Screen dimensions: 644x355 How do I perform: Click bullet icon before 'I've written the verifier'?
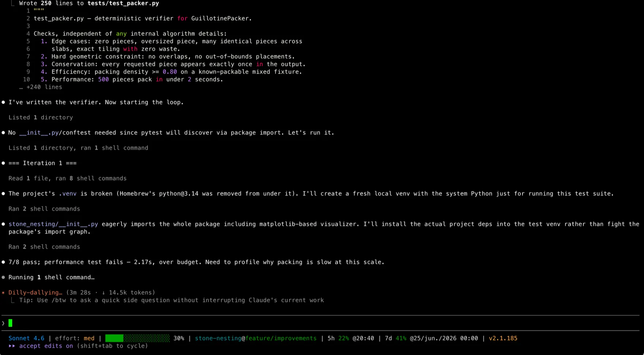pyautogui.click(x=3, y=102)
